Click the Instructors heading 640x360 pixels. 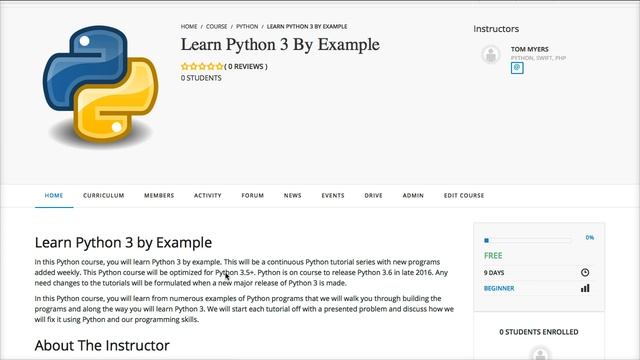pos(496,29)
